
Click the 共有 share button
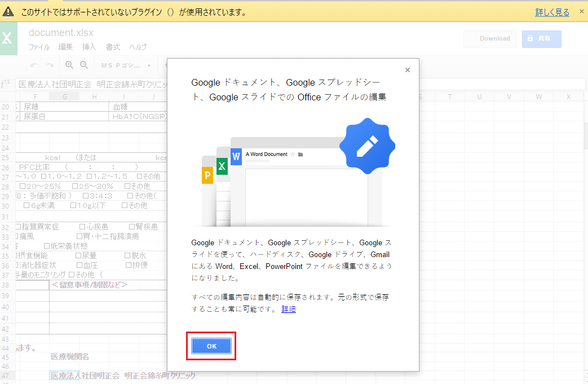[x=542, y=38]
